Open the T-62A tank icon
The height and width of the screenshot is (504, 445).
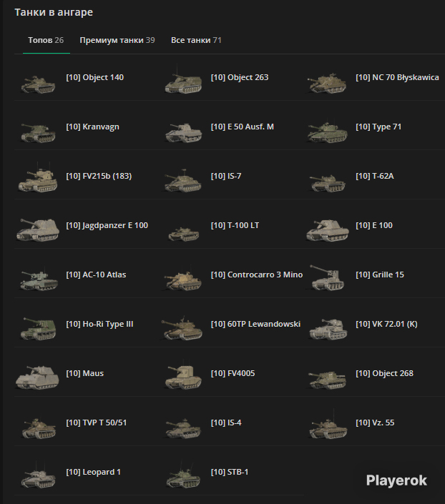click(327, 182)
